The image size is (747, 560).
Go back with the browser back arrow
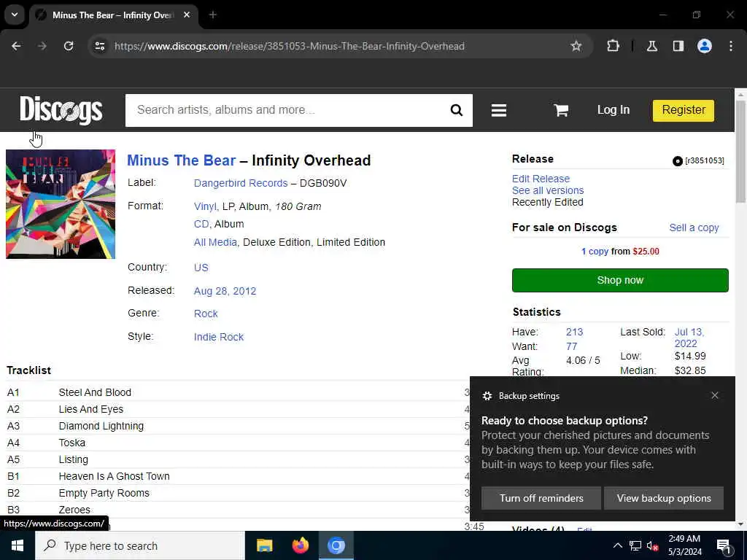pos(16,46)
